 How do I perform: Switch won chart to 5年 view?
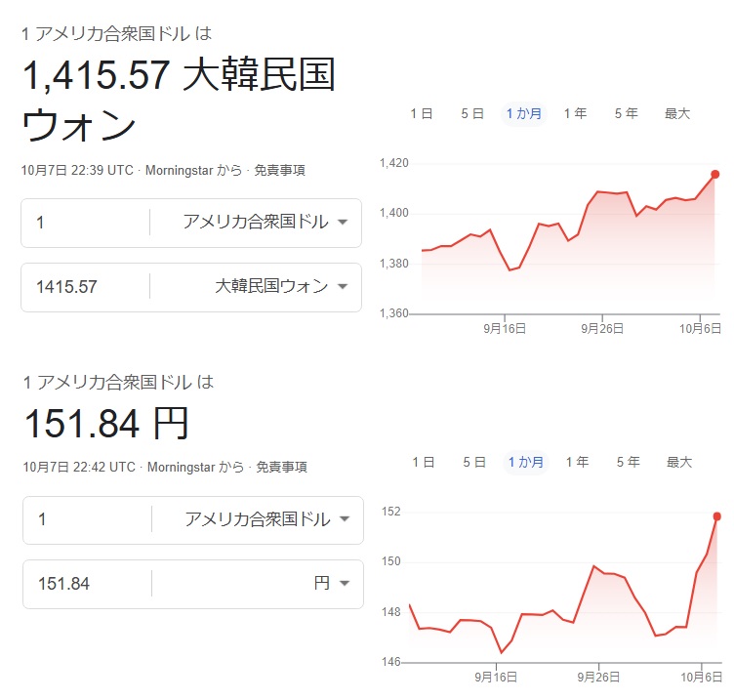pos(627,113)
